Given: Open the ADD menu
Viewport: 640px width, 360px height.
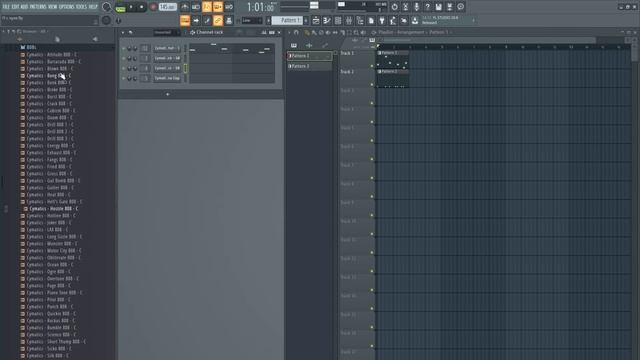Looking at the screenshot, I should [x=24, y=7].
